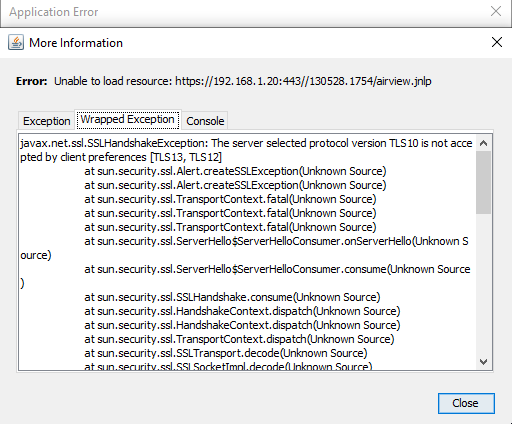Open the Console tab
The width and height of the screenshot is (512, 424).
click(x=205, y=121)
